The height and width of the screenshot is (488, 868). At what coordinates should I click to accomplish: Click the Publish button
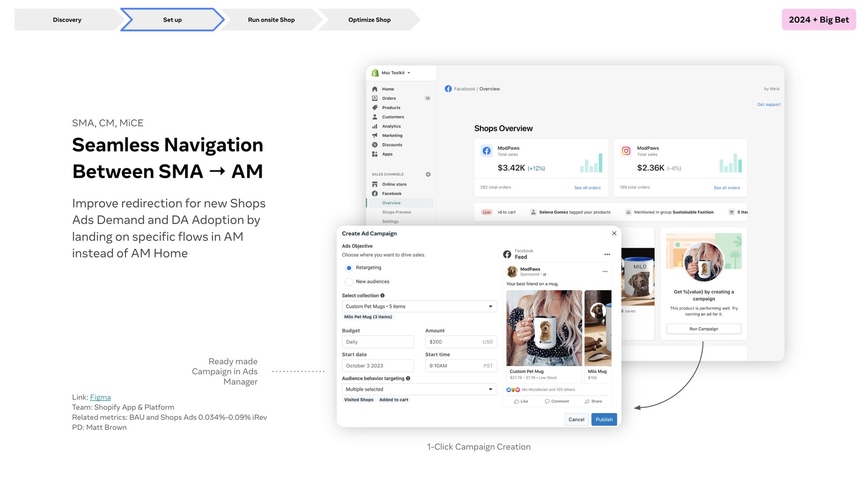click(x=604, y=419)
